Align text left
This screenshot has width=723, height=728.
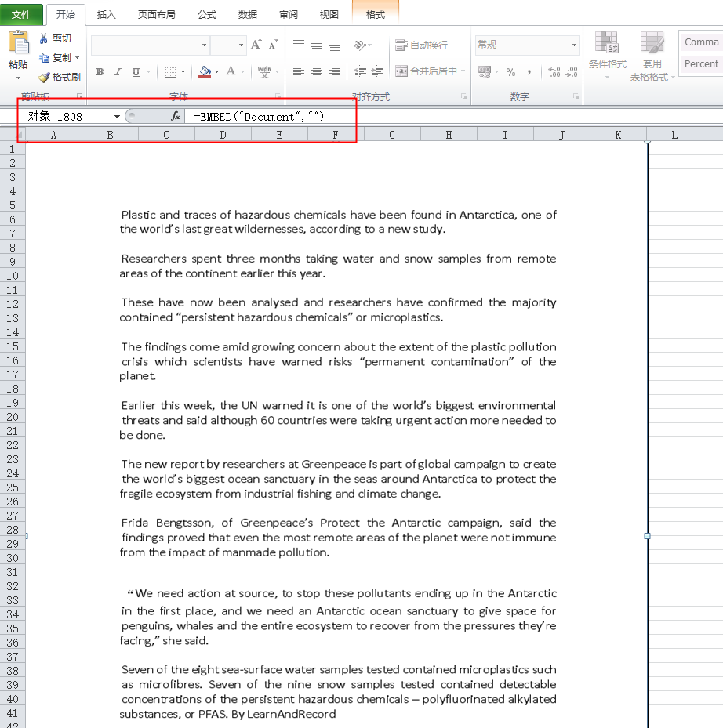point(298,71)
